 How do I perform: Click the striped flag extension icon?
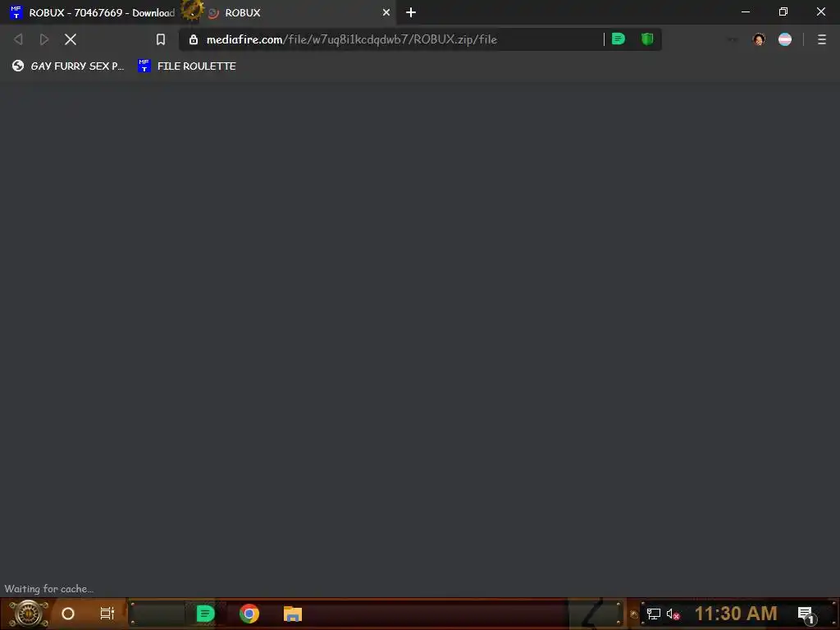[785, 39]
